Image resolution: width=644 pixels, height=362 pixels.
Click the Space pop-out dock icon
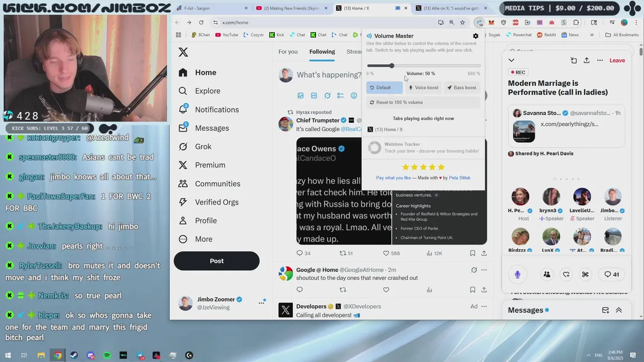pyautogui.click(x=574, y=60)
